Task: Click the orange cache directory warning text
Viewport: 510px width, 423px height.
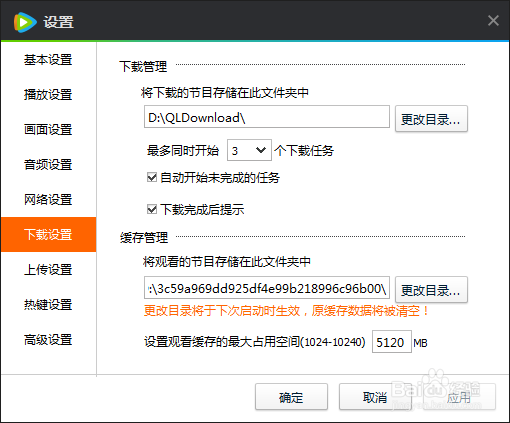Action: tap(287, 311)
